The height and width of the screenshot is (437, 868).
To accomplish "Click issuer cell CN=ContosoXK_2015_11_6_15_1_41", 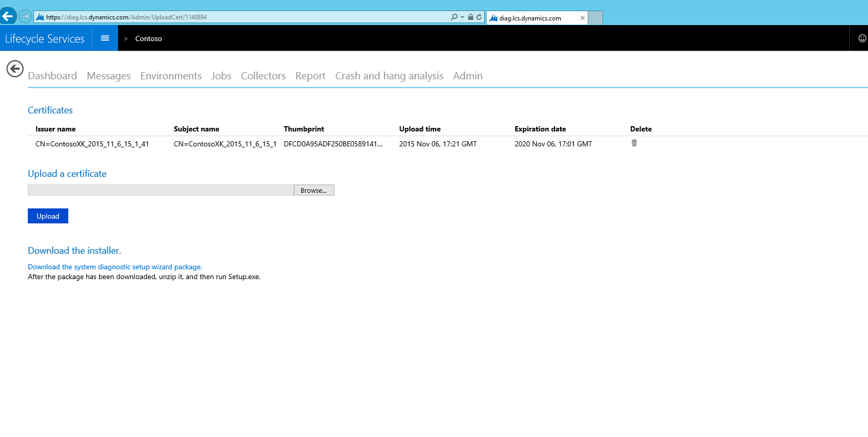I will click(x=92, y=144).
